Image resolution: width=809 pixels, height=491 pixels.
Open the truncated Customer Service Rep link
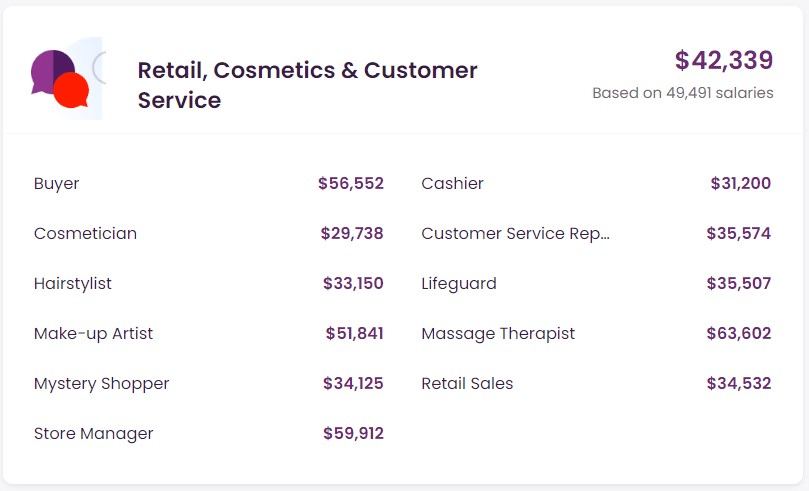pyautogui.click(x=515, y=233)
